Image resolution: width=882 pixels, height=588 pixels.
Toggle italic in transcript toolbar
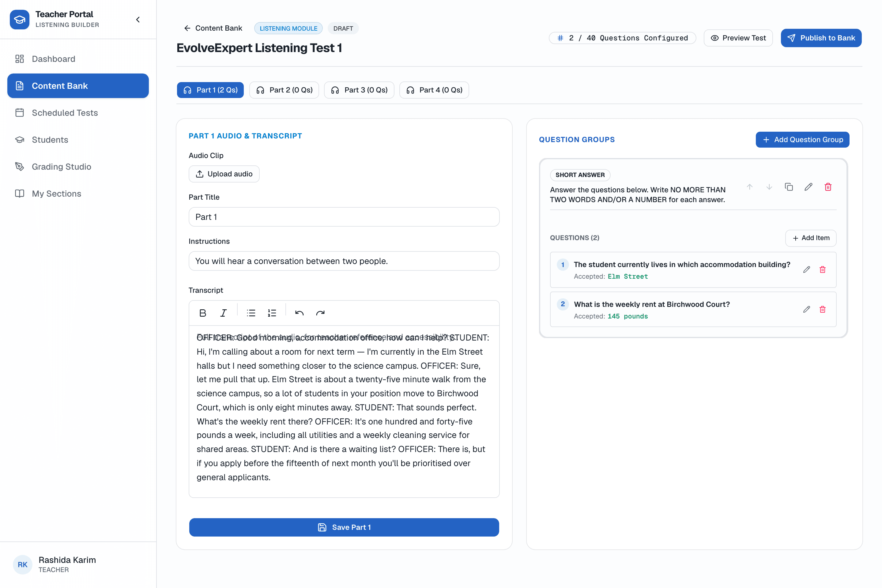click(x=224, y=313)
